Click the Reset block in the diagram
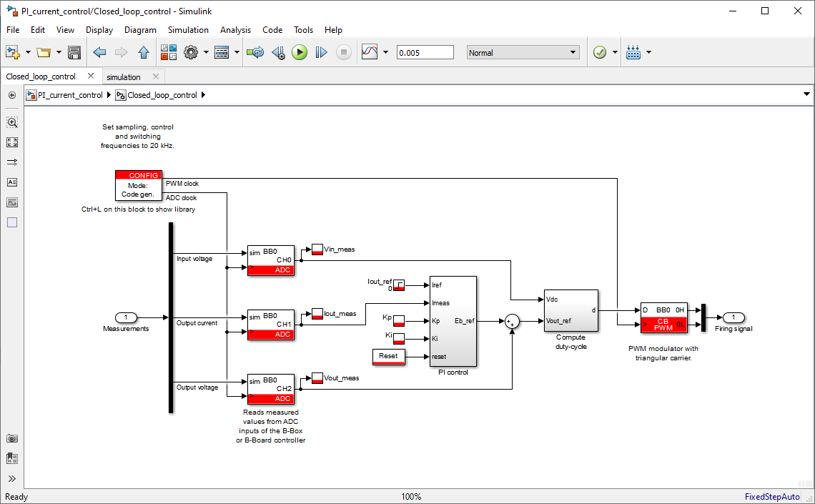 (x=388, y=356)
